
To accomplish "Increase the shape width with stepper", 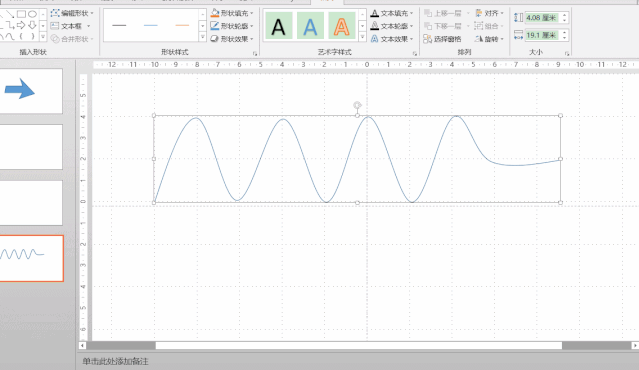I will coord(564,33).
